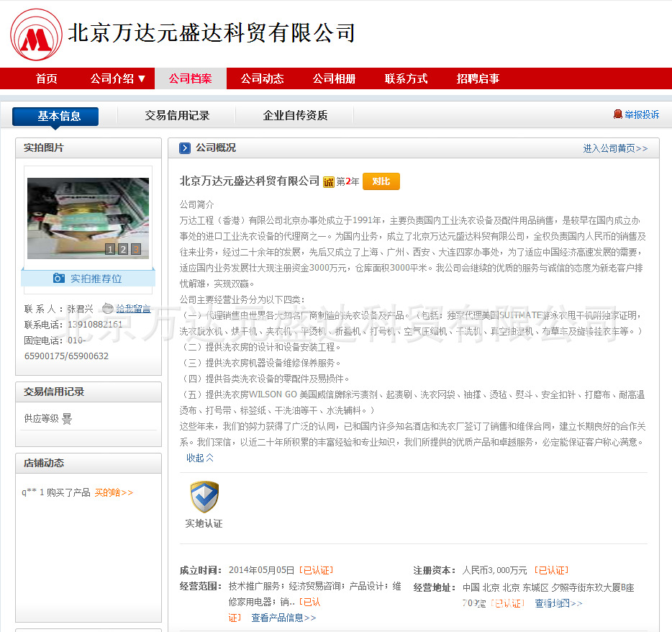Click the 公司简介 subheading
The height and width of the screenshot is (632, 672).
196,204
